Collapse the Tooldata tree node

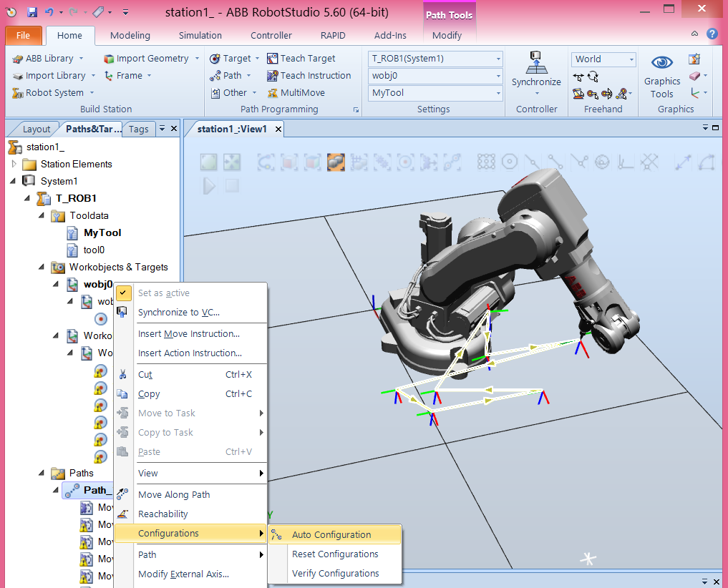(x=42, y=215)
